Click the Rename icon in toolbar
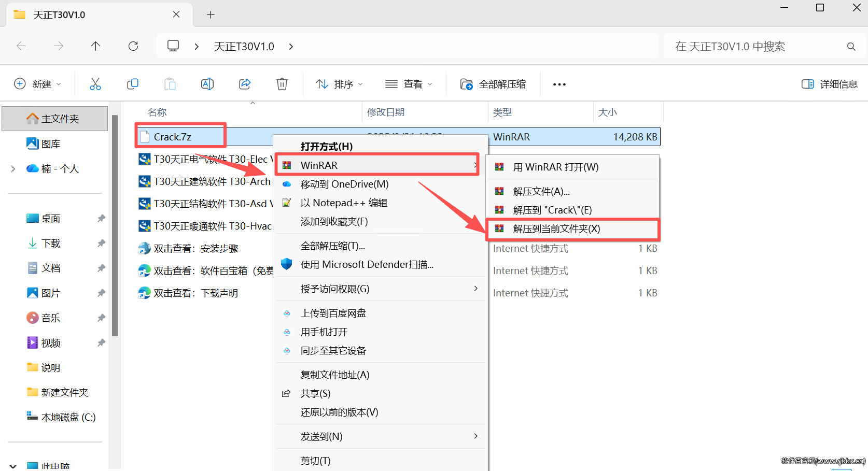This screenshot has height=471, width=868. pyautogui.click(x=207, y=84)
